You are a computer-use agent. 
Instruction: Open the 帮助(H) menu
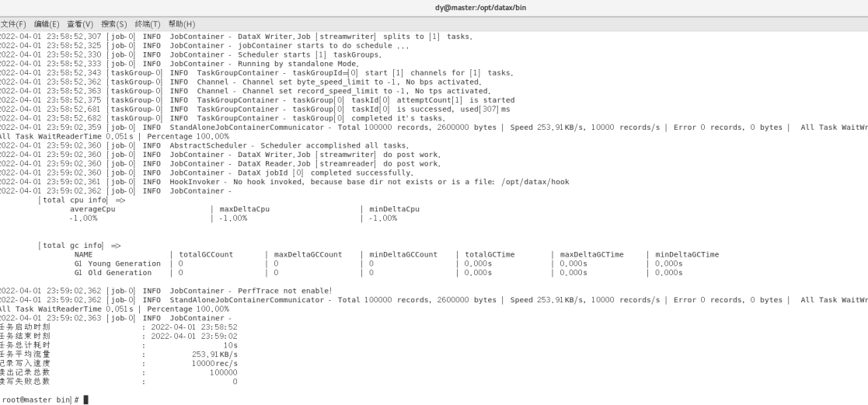coord(182,24)
